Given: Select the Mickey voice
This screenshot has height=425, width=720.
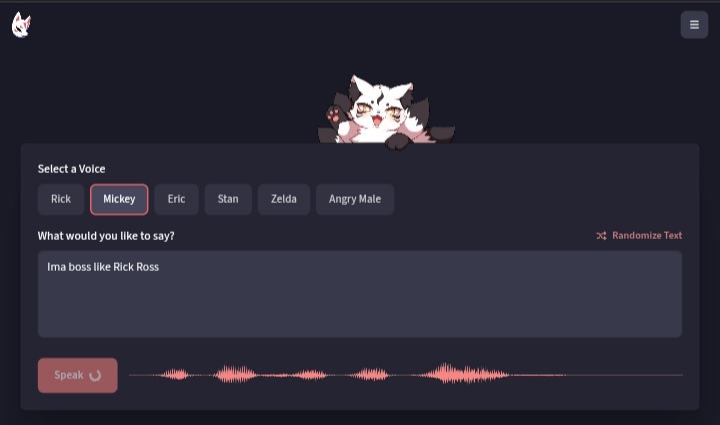Looking at the screenshot, I should pyautogui.click(x=119, y=199).
